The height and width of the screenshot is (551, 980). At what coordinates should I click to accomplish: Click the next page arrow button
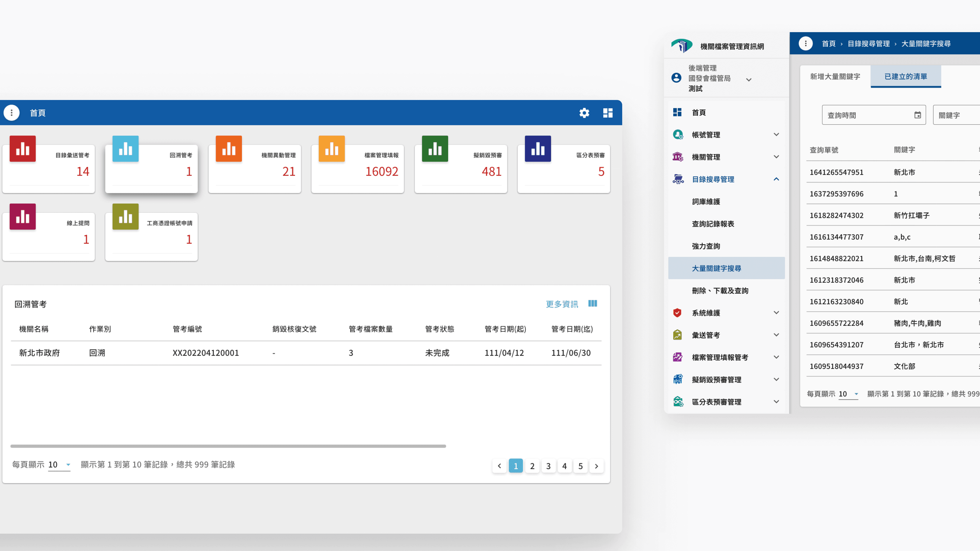coord(596,466)
